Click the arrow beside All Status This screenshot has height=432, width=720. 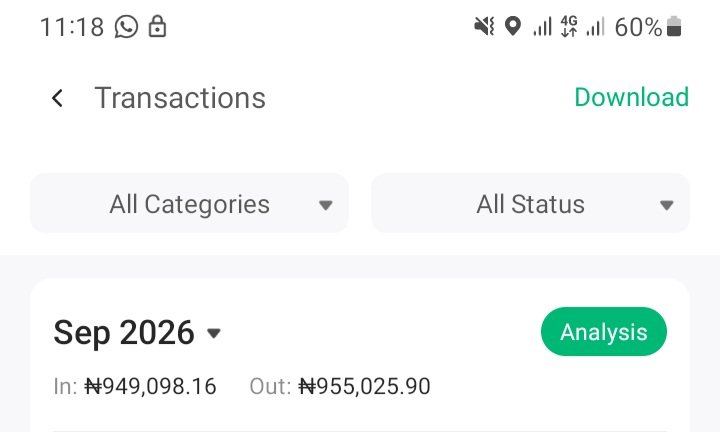click(666, 205)
